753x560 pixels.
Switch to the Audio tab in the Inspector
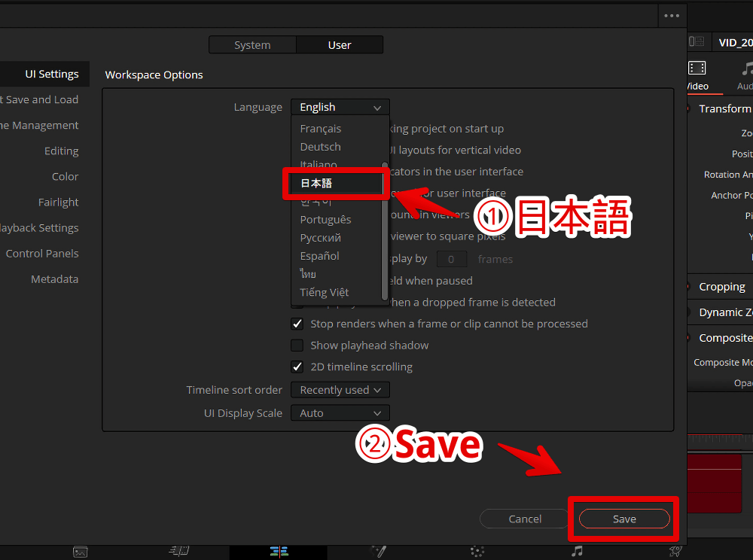pyautogui.click(x=745, y=75)
